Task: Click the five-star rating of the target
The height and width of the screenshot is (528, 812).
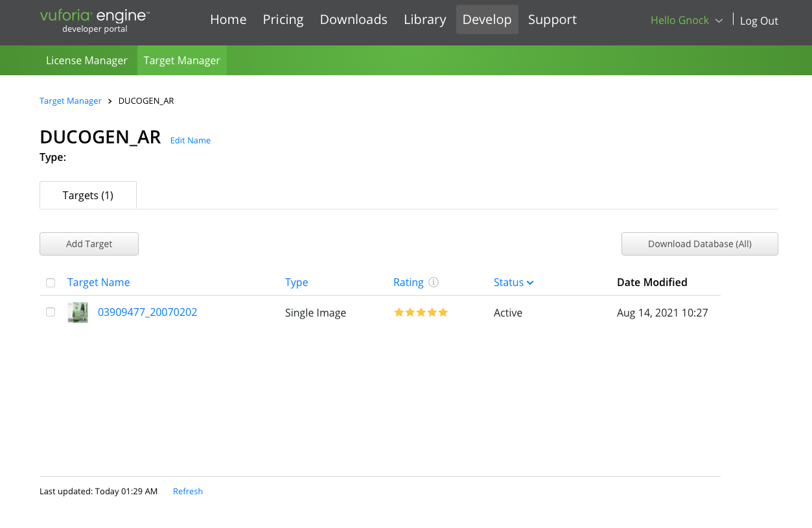Action: (421, 313)
